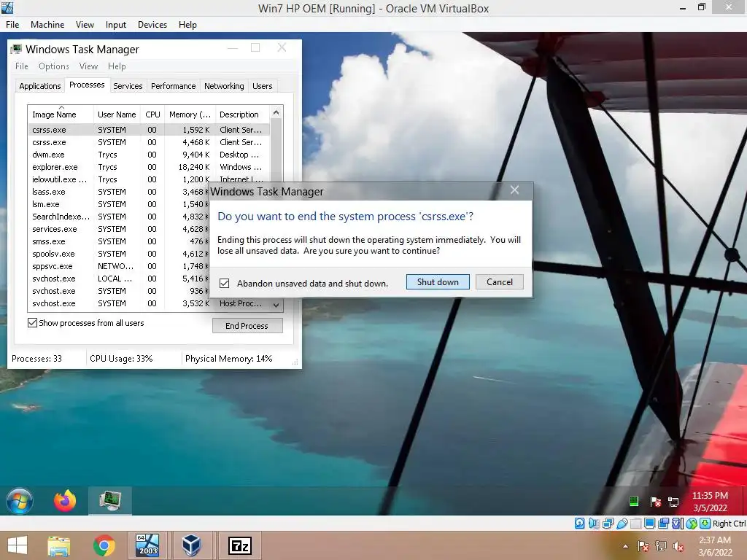Viewport: 747px width, 560px height.
Task: Click VirtualBox hard disk activity indicator
Action: [x=579, y=524]
